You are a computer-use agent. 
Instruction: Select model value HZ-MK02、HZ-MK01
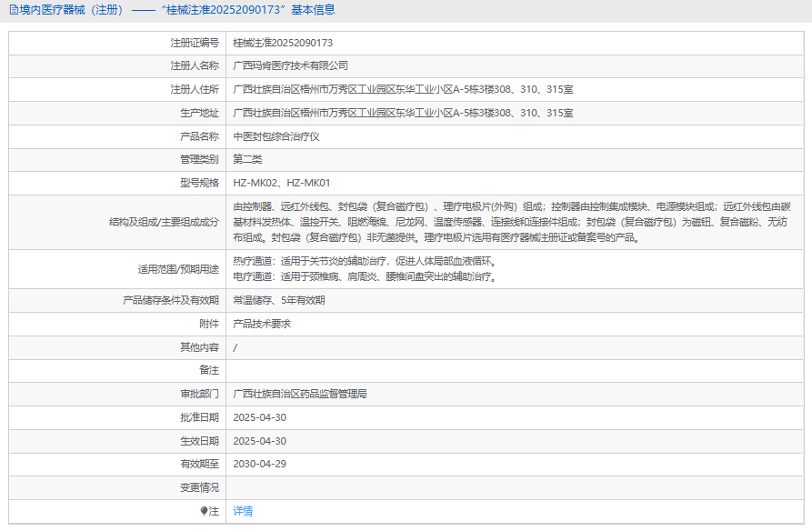click(282, 183)
